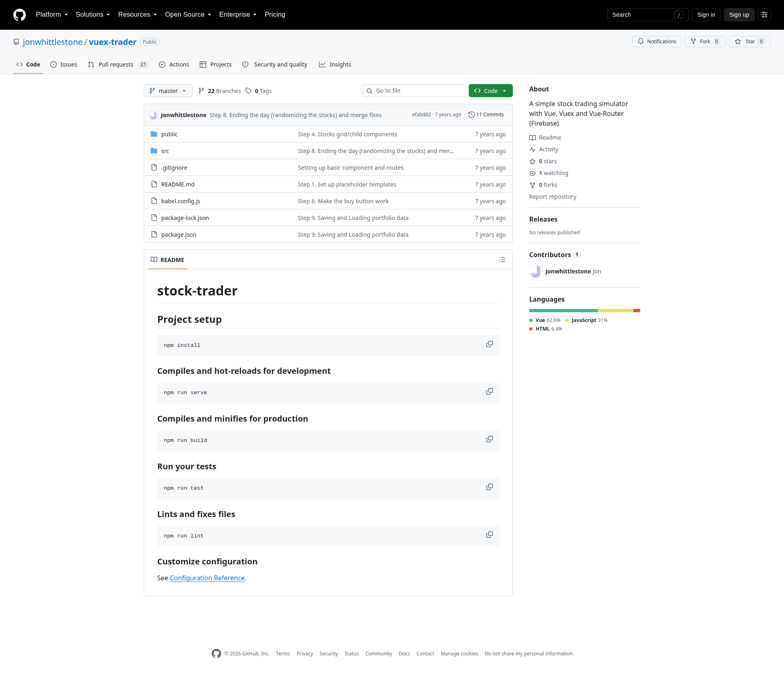Click the HTML 6.4% language entry
784x675 pixels.
[546, 329]
